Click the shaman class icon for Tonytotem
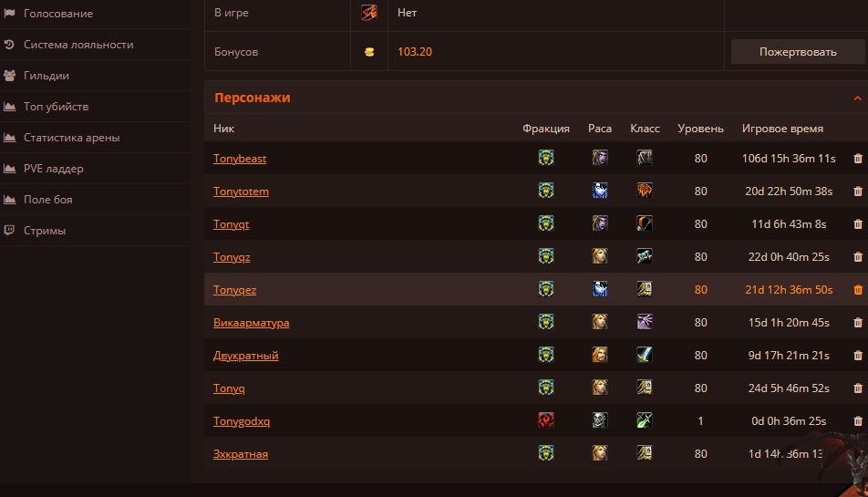 coord(645,191)
